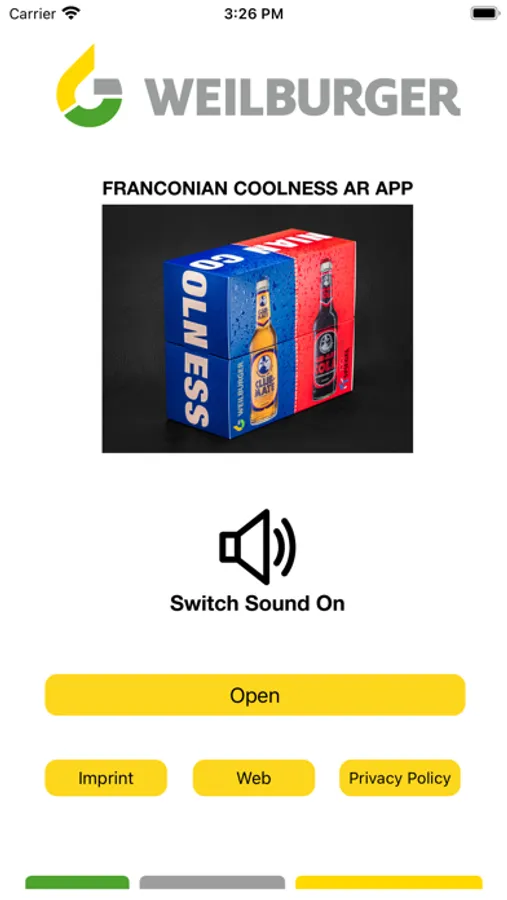
Task: Tap the yellow bar at the bottom
Action: 389,882
